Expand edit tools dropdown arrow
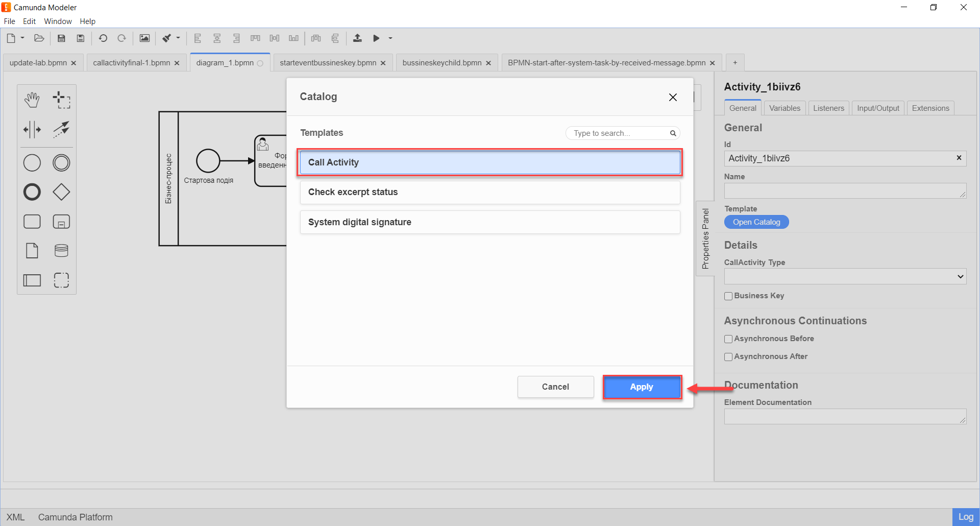Viewport: 980px width, 526px height. click(x=178, y=38)
